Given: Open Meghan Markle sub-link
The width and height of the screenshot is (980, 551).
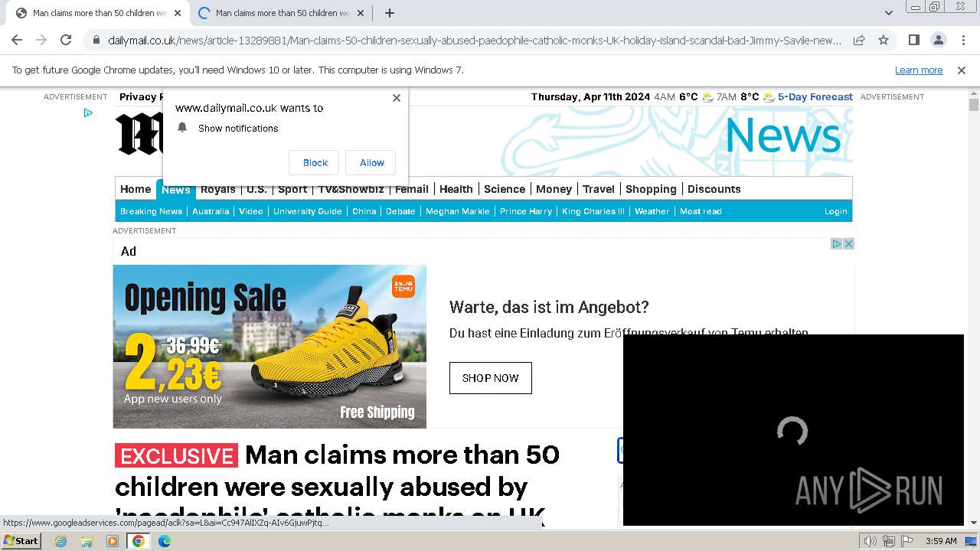Looking at the screenshot, I should coord(457,211).
